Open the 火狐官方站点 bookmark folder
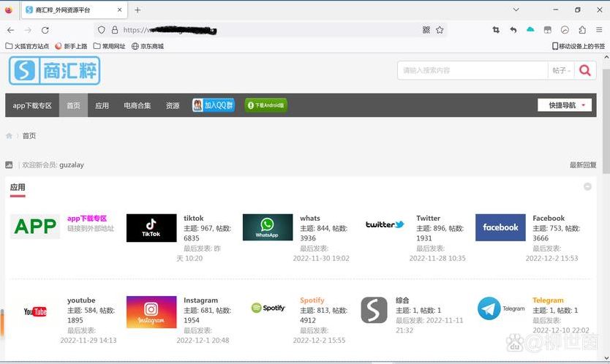The width and height of the screenshot is (610, 364). 27,46
